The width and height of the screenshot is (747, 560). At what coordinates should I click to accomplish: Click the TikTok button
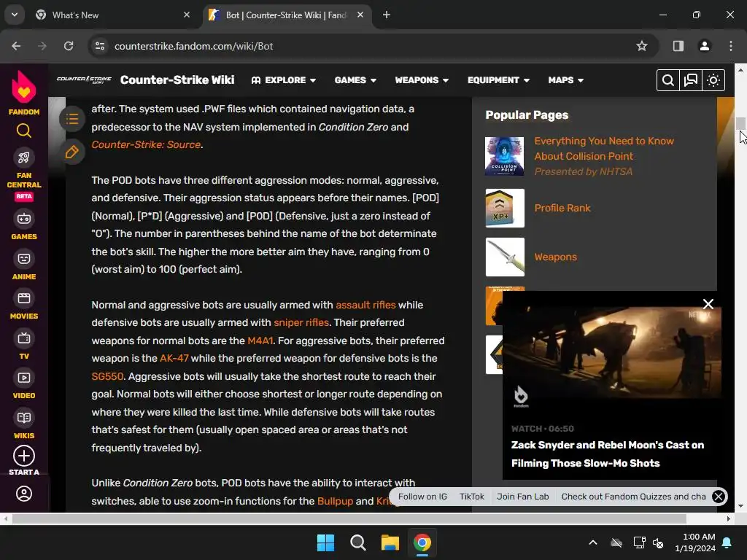[x=472, y=497]
